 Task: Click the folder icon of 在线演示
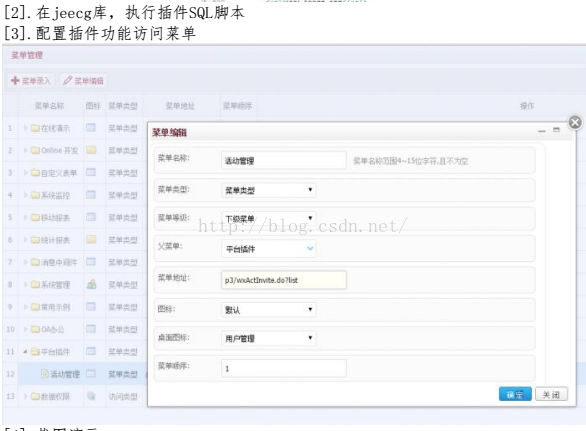[x=35, y=128]
